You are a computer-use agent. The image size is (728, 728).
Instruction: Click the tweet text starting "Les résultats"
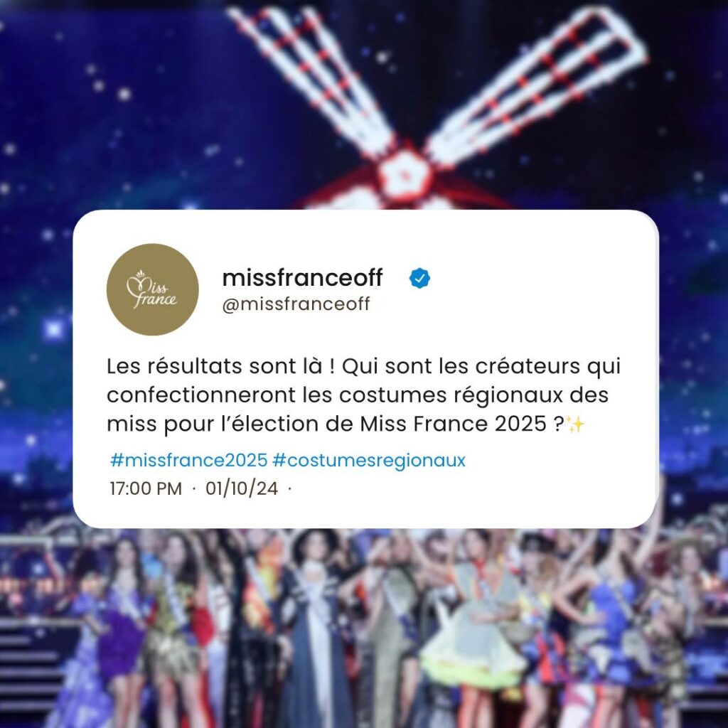point(363,395)
